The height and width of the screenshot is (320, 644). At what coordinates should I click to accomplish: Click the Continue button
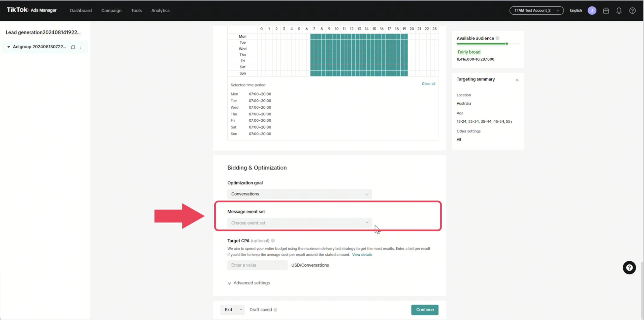(x=425, y=309)
